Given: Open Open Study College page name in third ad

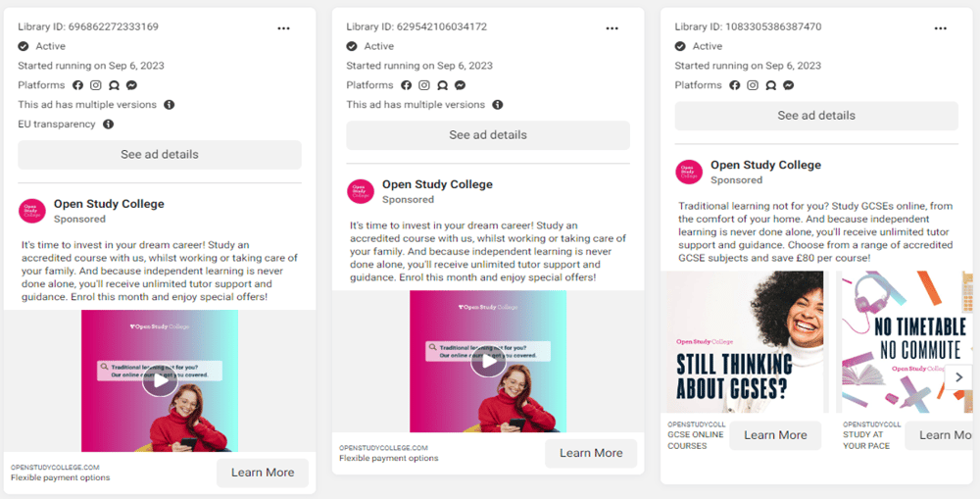Looking at the screenshot, I should point(765,165).
